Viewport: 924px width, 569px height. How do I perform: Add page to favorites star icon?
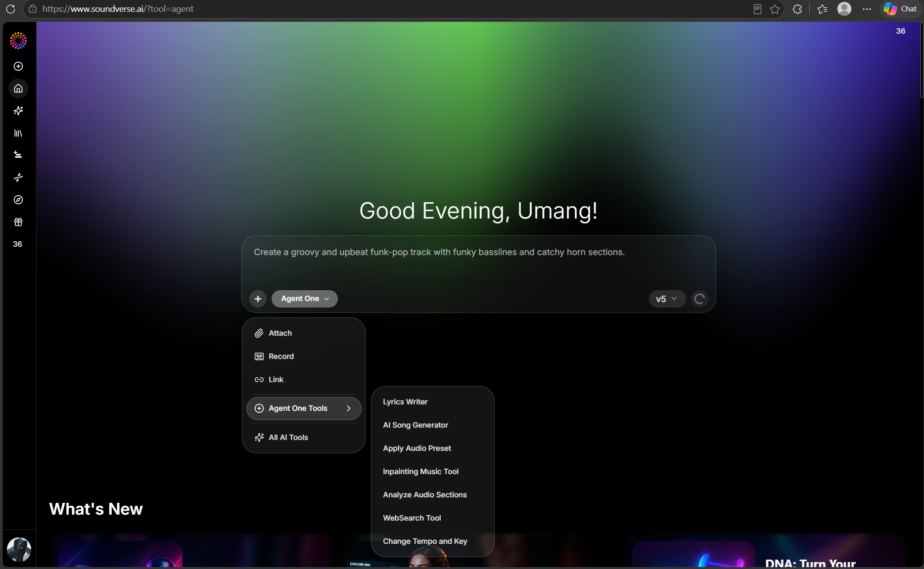coord(775,9)
